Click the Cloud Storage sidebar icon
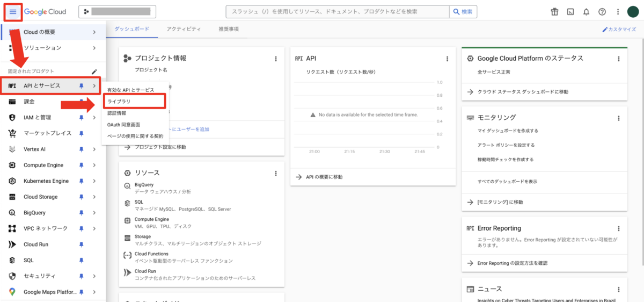Image resolution: width=644 pixels, height=302 pixels. (x=12, y=197)
